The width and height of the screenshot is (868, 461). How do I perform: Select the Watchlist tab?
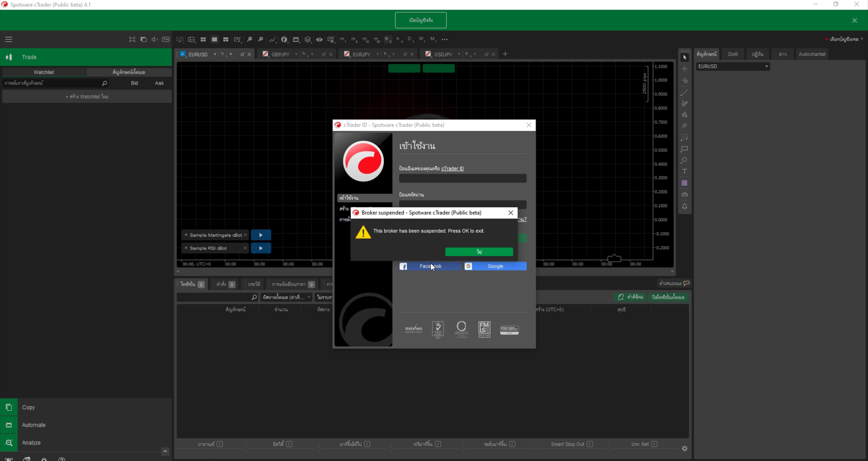click(x=44, y=72)
